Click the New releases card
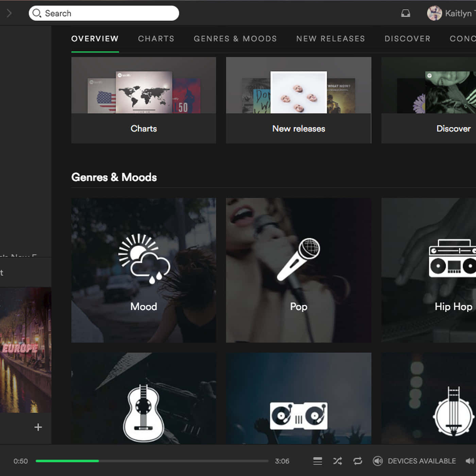Image resolution: width=476 pixels, height=476 pixels. click(x=299, y=100)
